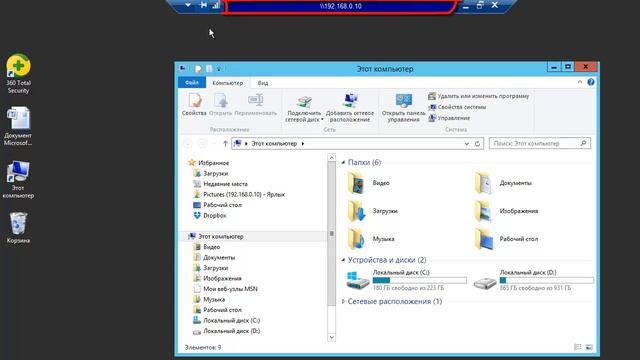
Task: Click the connection signal quality icon
Action: [216, 5]
